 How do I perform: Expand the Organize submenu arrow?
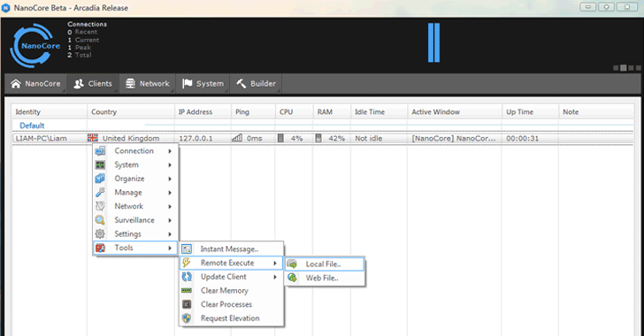tap(170, 179)
